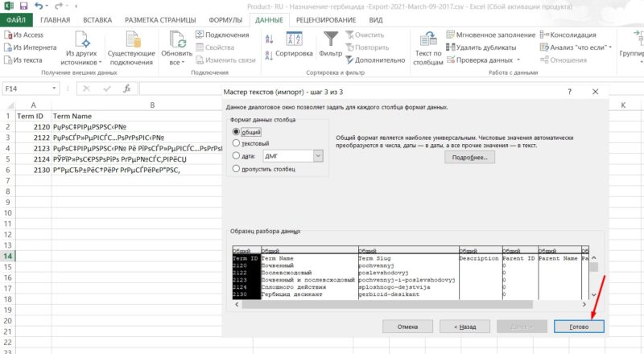Select the текстовый format radio button

click(x=236, y=143)
